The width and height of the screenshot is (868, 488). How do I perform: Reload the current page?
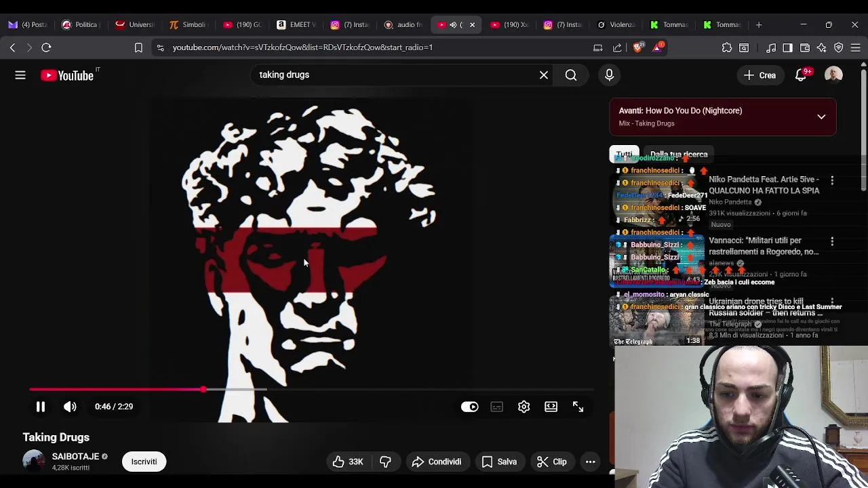(46, 47)
